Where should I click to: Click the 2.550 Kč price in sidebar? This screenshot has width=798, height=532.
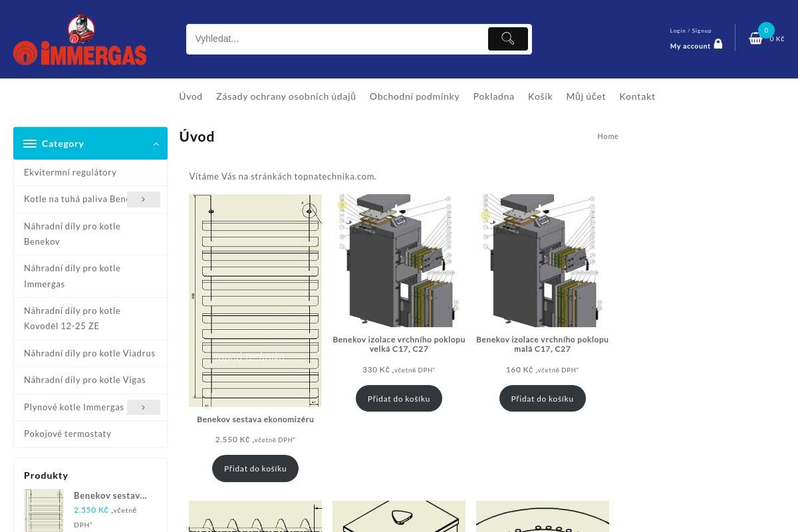(x=91, y=510)
